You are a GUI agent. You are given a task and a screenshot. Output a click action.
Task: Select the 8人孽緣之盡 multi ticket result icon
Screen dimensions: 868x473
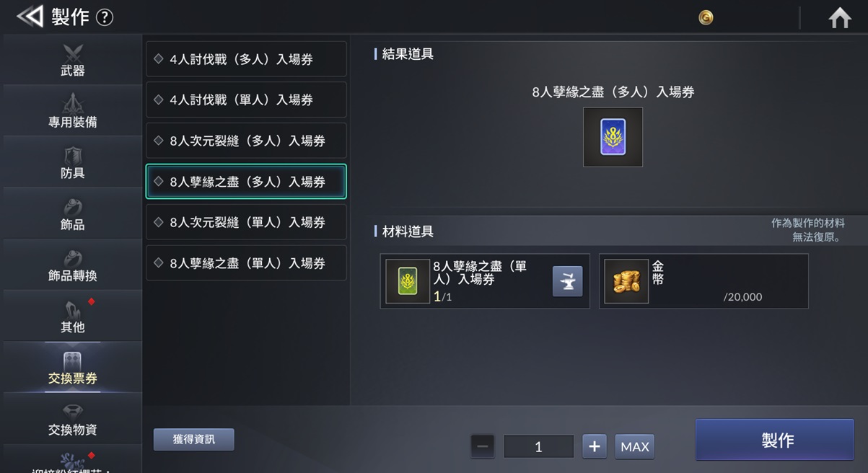click(613, 137)
